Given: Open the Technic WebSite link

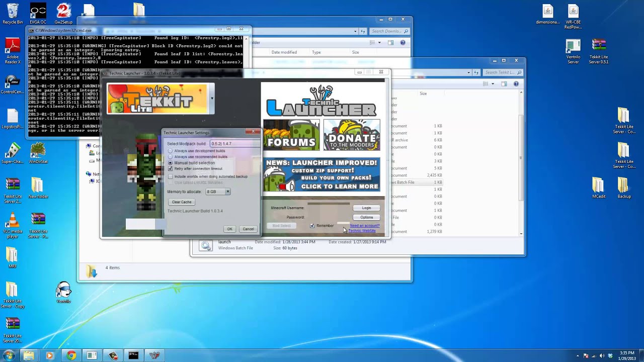Looking at the screenshot, I should (x=362, y=231).
